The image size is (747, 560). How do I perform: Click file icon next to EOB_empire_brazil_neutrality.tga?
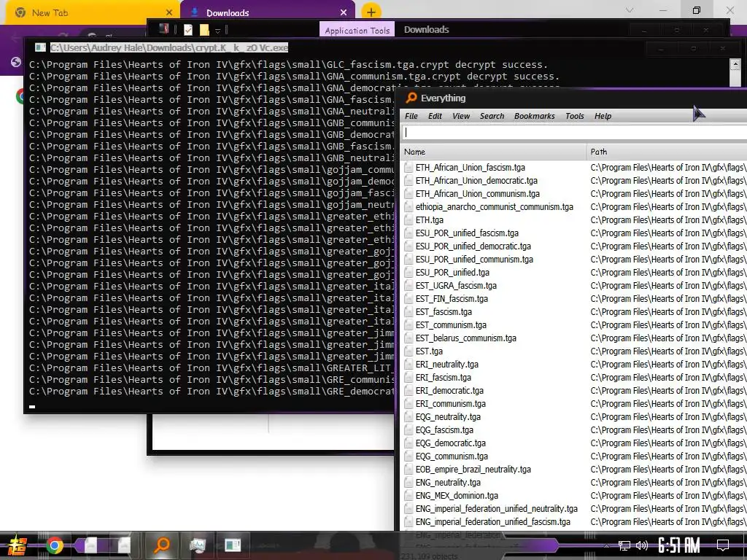pos(409,470)
